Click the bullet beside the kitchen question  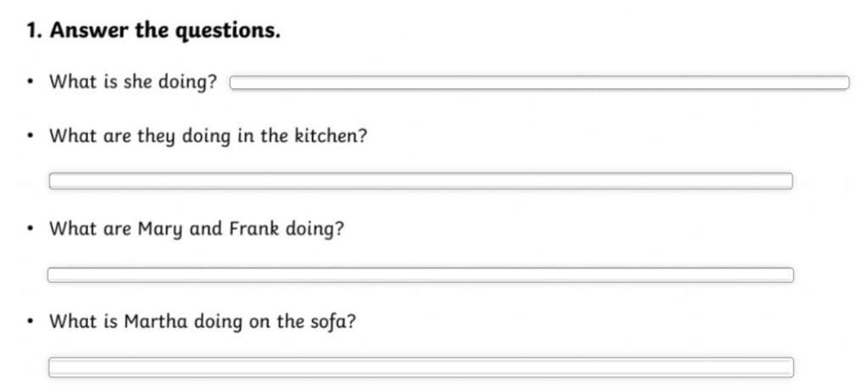click(31, 136)
